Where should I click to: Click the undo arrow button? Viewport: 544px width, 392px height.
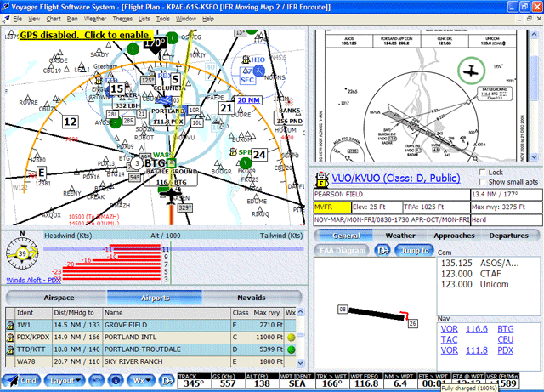[96, 380]
